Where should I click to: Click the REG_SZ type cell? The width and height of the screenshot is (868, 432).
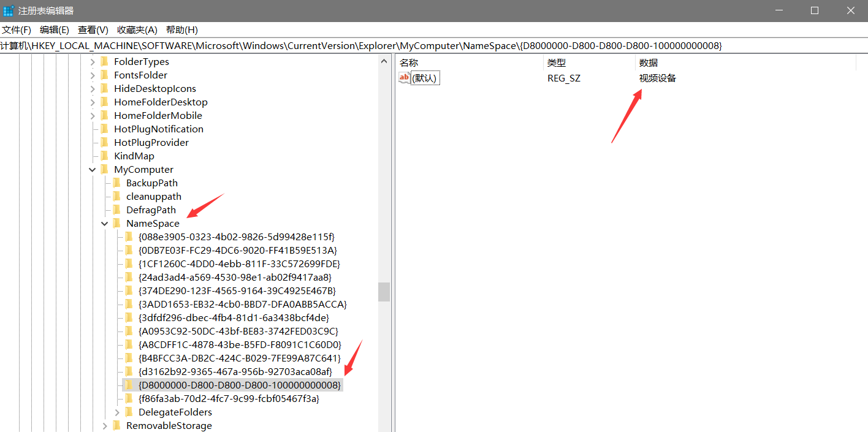(x=564, y=78)
